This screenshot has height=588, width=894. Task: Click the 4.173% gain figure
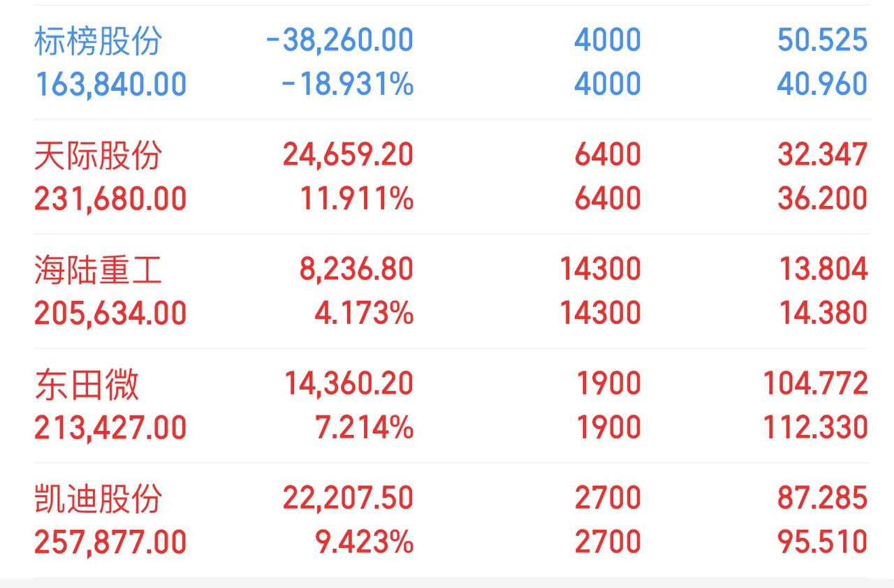point(364,314)
